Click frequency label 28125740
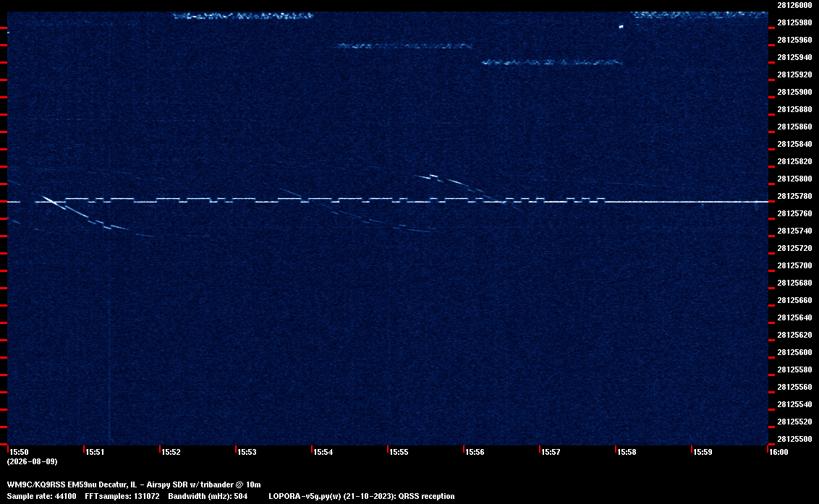 794,231
